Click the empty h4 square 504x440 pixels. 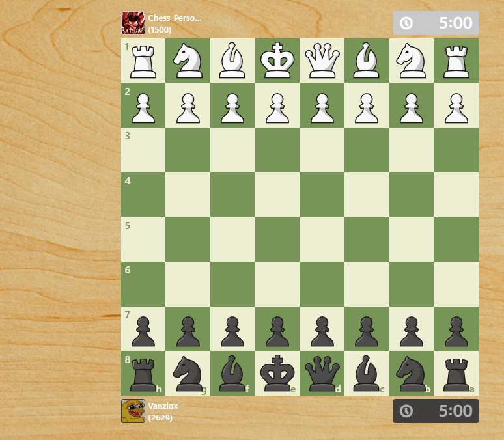(143, 195)
